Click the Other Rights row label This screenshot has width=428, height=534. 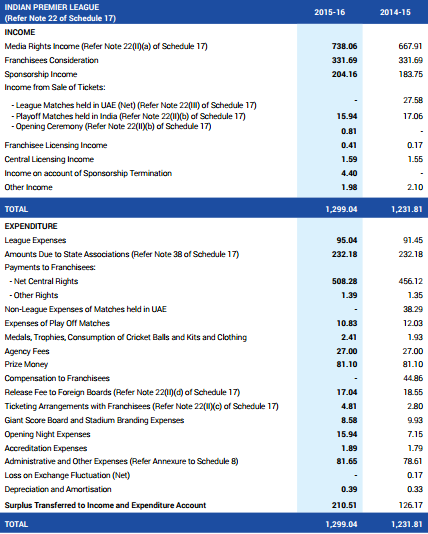tap(34, 295)
